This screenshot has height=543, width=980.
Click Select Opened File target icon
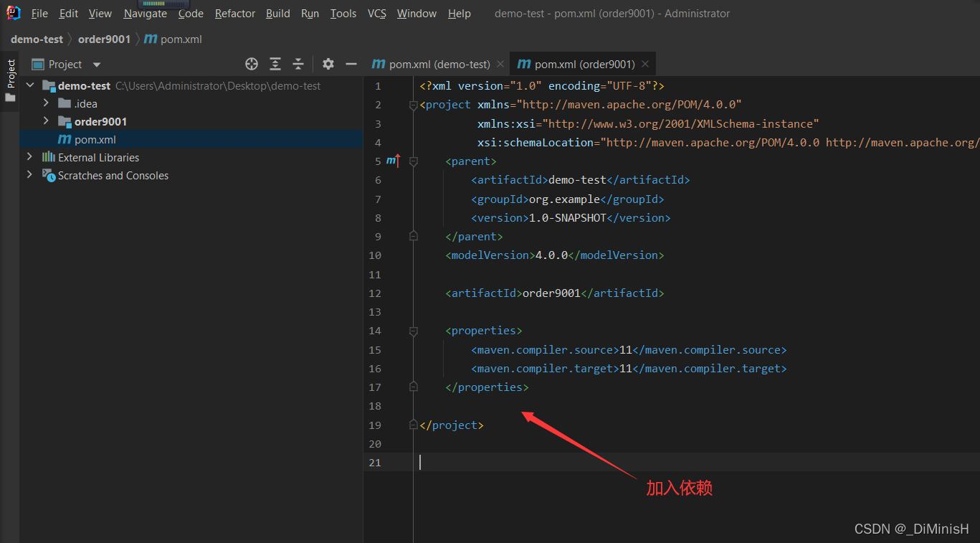pyautogui.click(x=252, y=64)
